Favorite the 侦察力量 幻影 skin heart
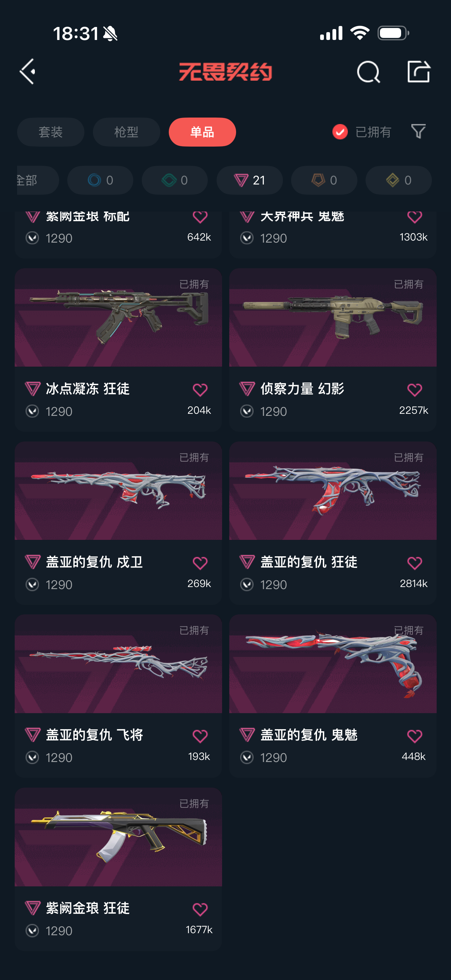Screen dimensions: 451x980 414,390
